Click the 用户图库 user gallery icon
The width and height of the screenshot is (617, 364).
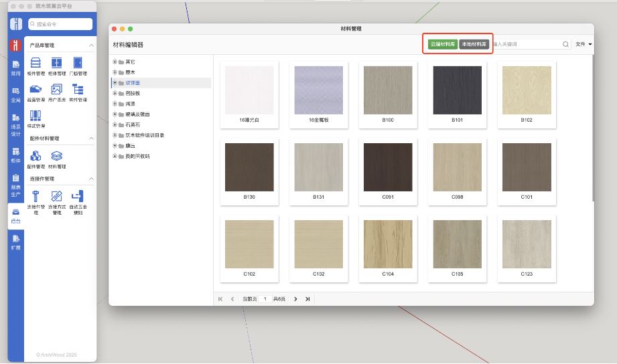tap(57, 89)
